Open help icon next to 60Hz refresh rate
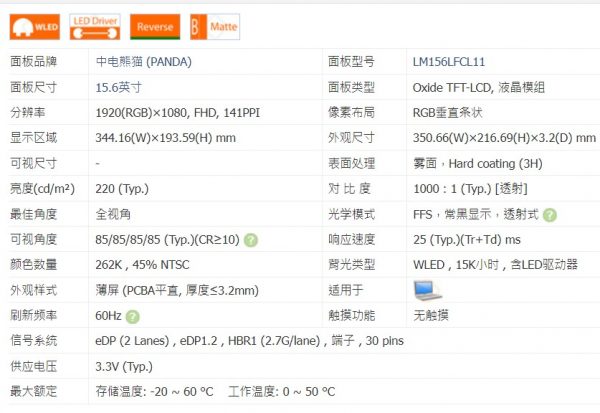The width and height of the screenshot is (600, 413). 133,317
